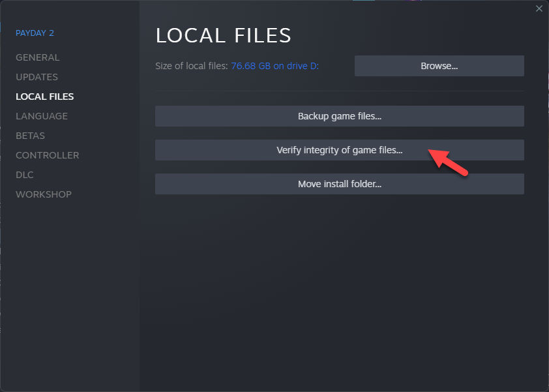Click the Browse... button

[x=439, y=66]
